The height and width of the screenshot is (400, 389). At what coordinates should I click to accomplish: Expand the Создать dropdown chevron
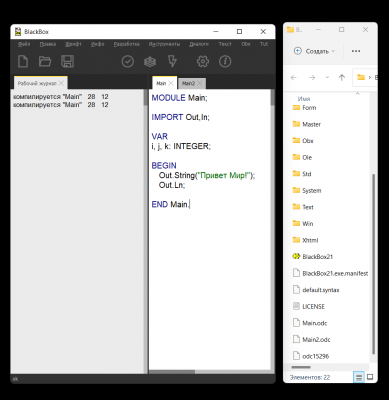coord(333,51)
